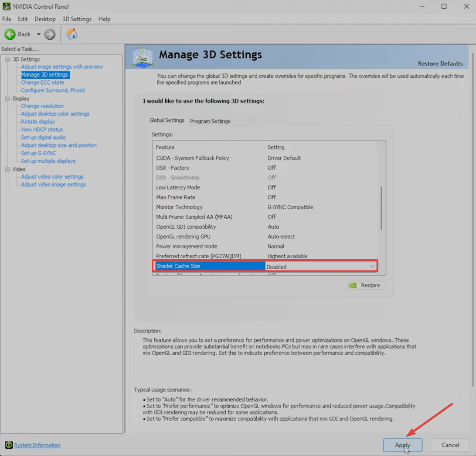Click the settings list vertical scrollbar

[381, 208]
